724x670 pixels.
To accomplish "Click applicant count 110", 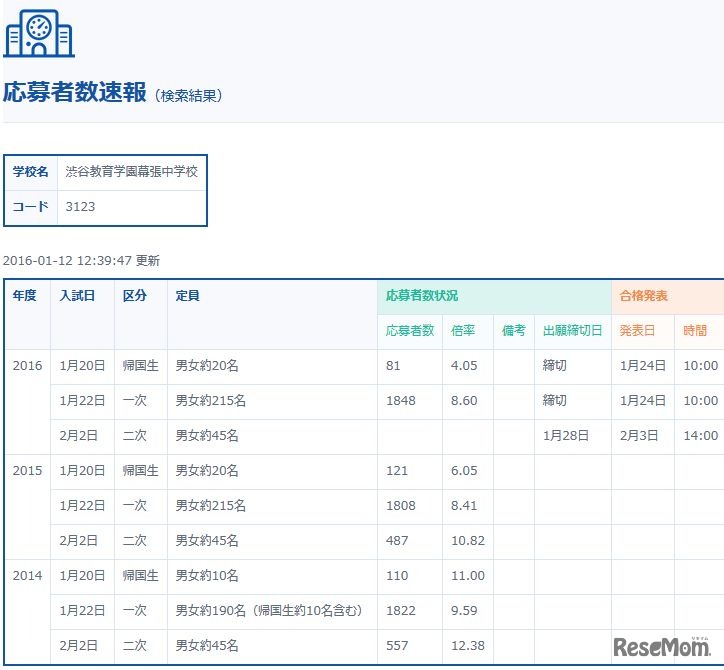I will tap(397, 575).
